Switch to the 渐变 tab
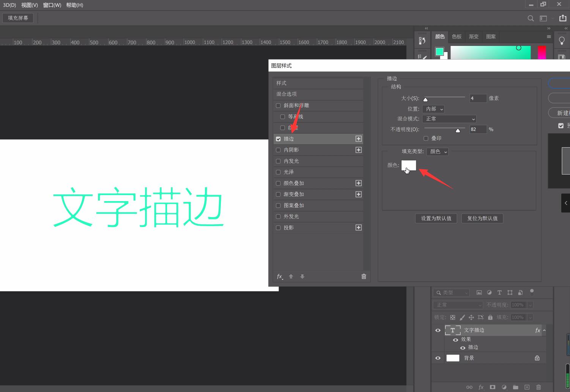The image size is (570, 392). [474, 36]
